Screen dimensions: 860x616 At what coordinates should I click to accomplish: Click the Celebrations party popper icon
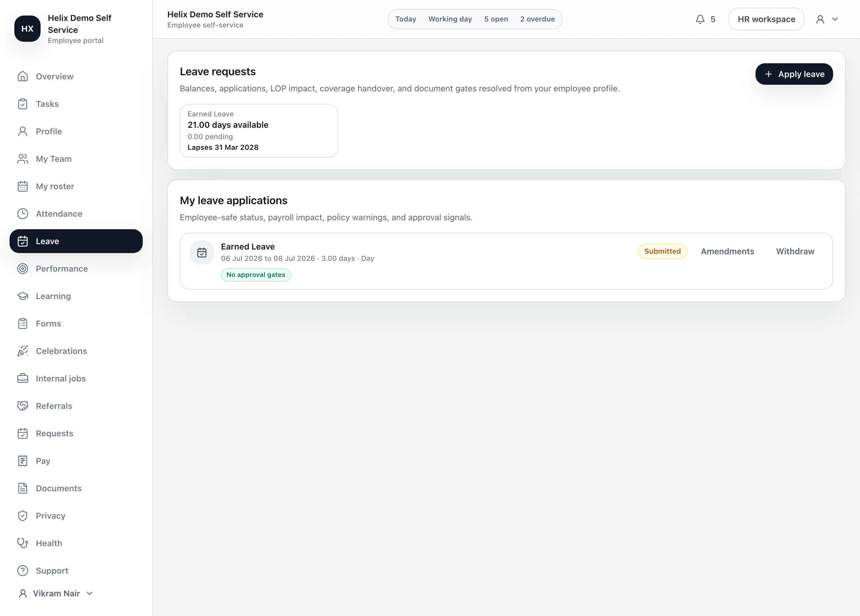coord(23,351)
